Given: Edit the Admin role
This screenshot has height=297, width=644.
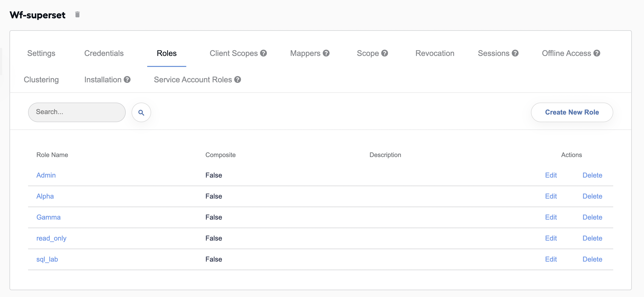Looking at the screenshot, I should [551, 175].
